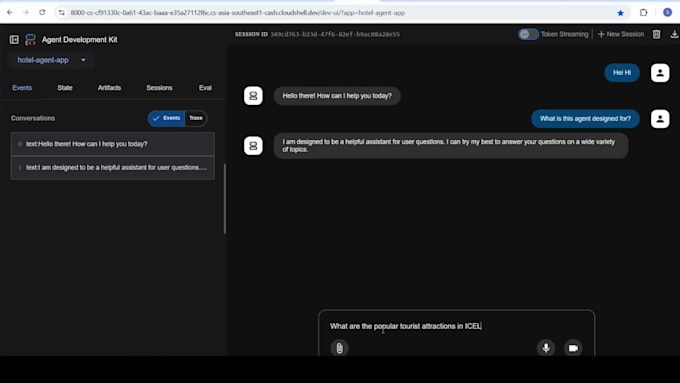Click user avatar beside 'Hei Hi'
The height and width of the screenshot is (383, 680).
pyautogui.click(x=660, y=73)
